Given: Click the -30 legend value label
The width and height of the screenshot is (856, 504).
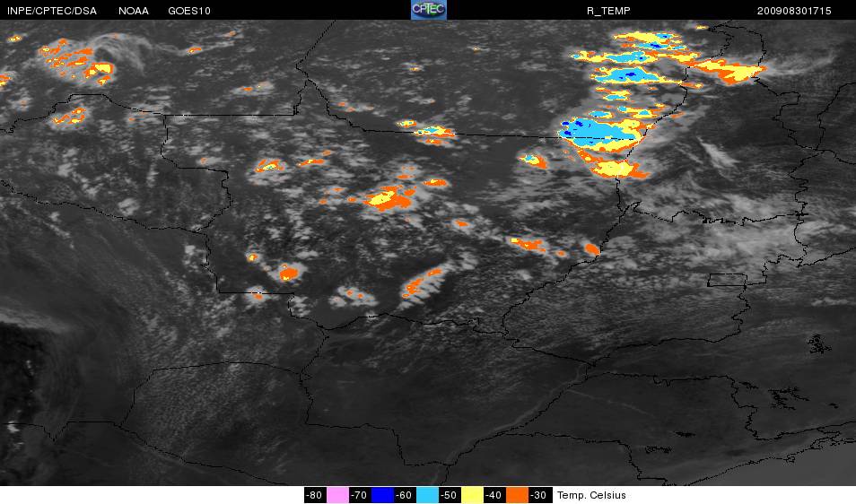Looking at the screenshot, I should click(x=539, y=495).
